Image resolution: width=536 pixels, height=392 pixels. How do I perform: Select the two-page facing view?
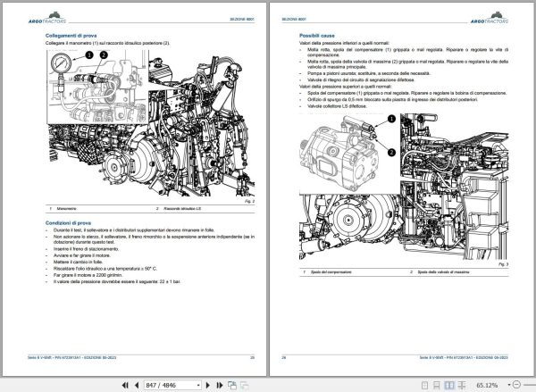(449, 385)
